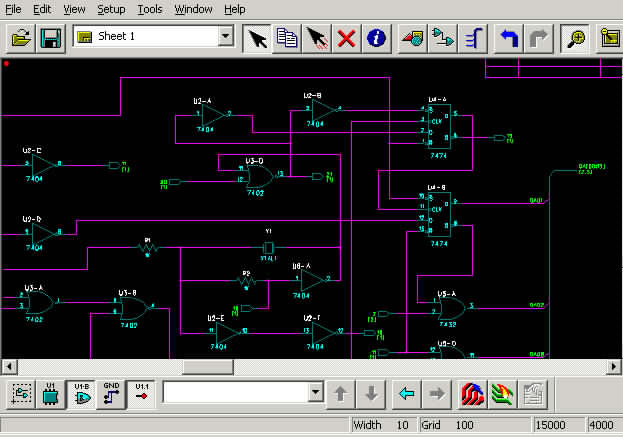Click the U1 part icon in bottom toolbar
The height and width of the screenshot is (437, 623).
51,393
